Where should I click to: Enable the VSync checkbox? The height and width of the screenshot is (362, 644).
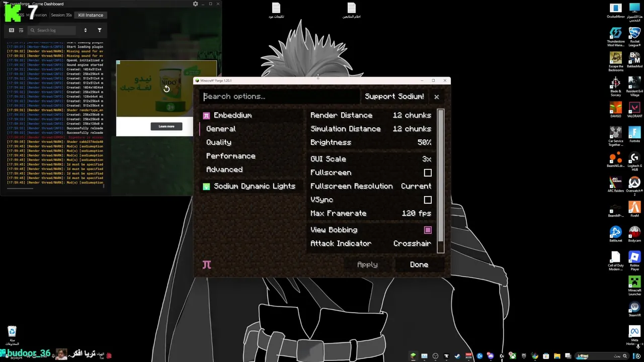[x=428, y=200]
